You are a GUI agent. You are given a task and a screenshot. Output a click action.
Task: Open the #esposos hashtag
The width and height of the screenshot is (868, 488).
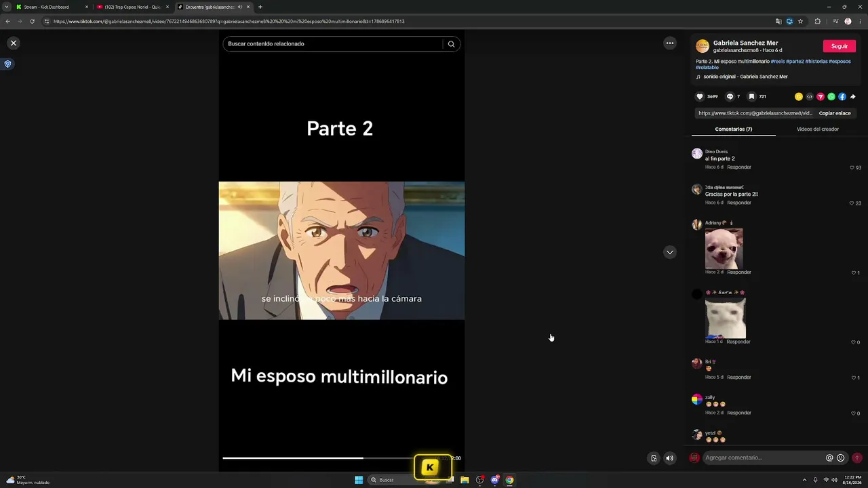(x=840, y=62)
